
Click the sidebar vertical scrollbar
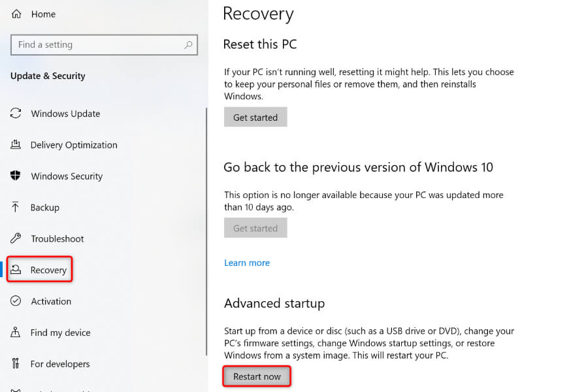pos(206,196)
